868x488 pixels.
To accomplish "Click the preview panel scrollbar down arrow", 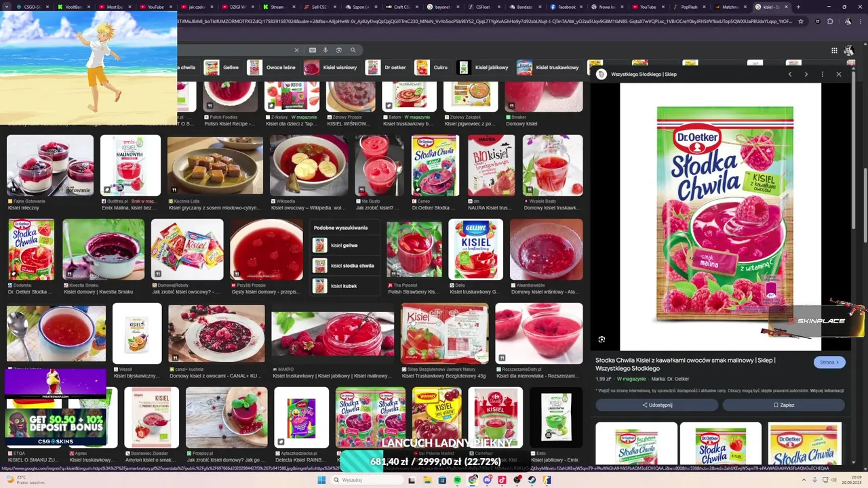I will pyautogui.click(x=854, y=462).
